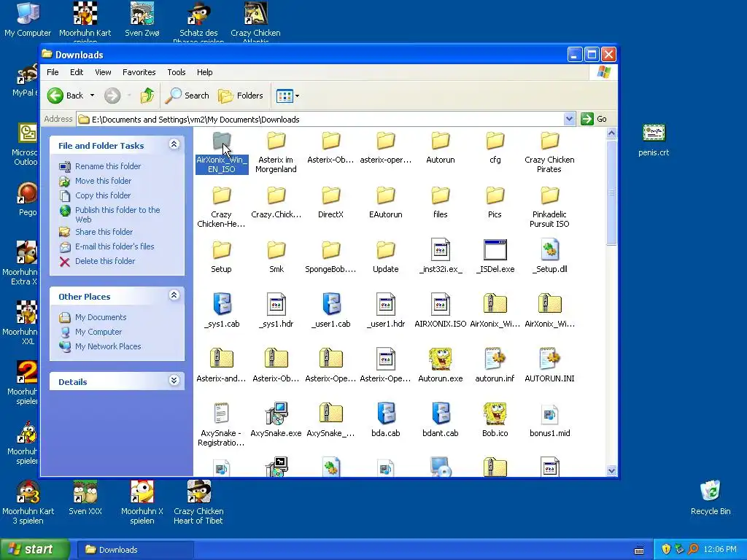Select Crazy Chicken Heart of Tibet shortcut
This screenshot has width=747, height=560.
click(198, 503)
